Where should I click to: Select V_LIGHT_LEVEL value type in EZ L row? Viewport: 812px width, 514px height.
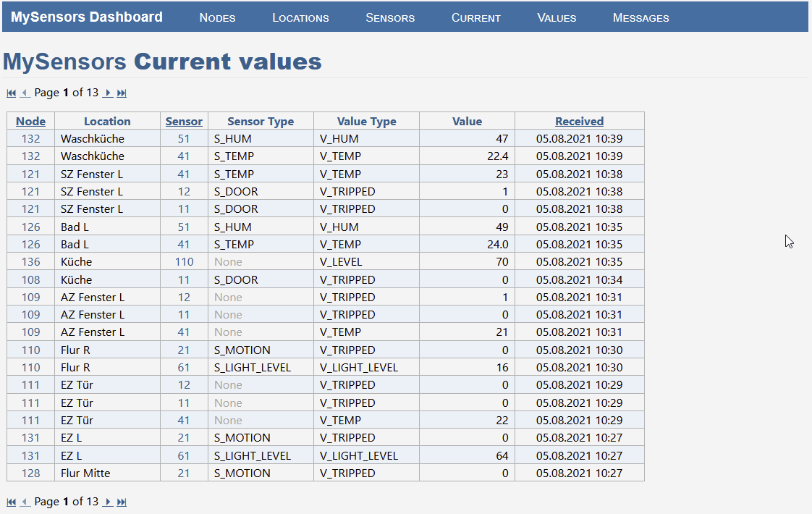pyautogui.click(x=359, y=456)
